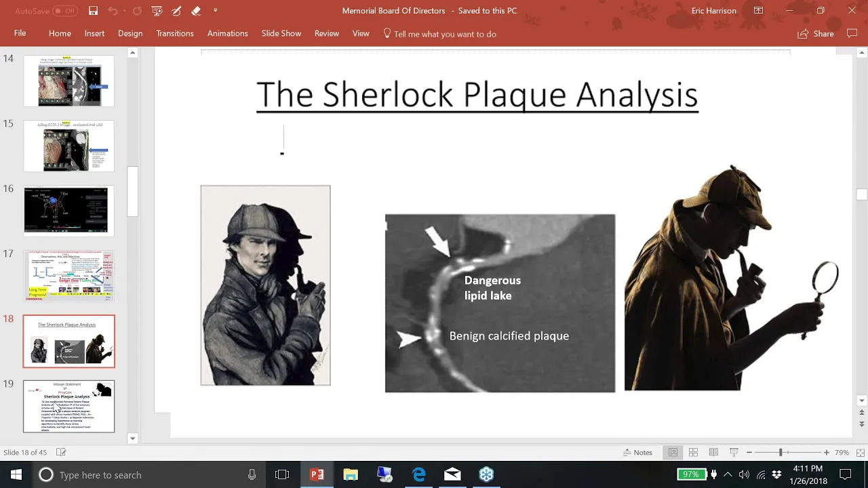
Task: Open the spell check status icon
Action: tap(61, 453)
